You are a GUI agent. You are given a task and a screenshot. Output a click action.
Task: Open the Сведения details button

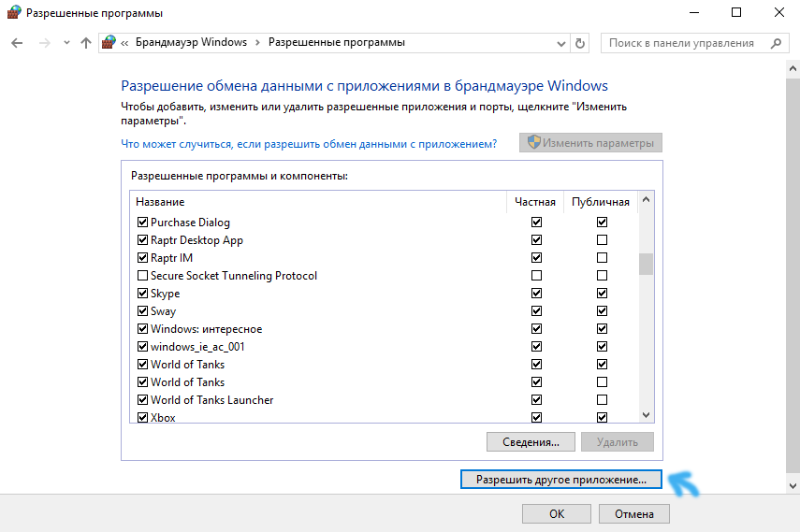coord(530,441)
